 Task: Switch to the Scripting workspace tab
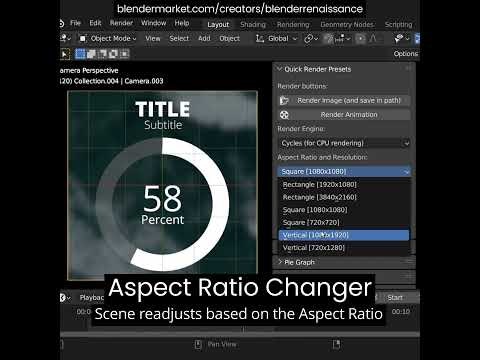(398, 24)
